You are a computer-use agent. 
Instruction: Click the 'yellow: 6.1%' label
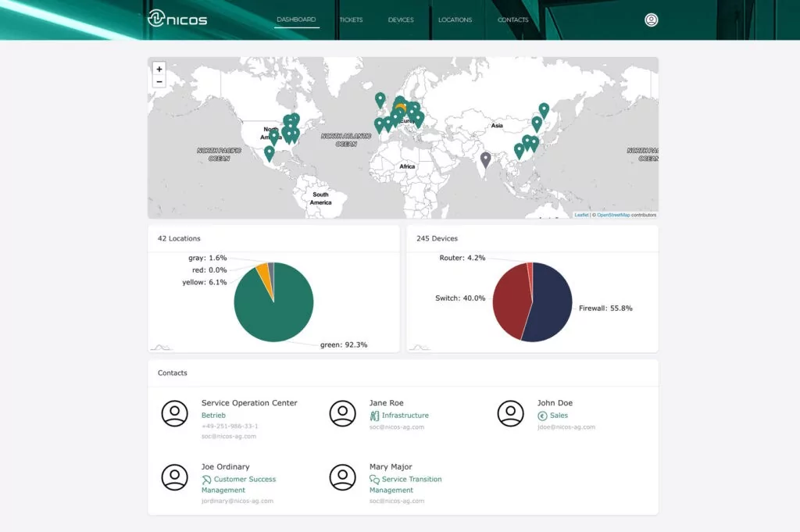coord(205,282)
